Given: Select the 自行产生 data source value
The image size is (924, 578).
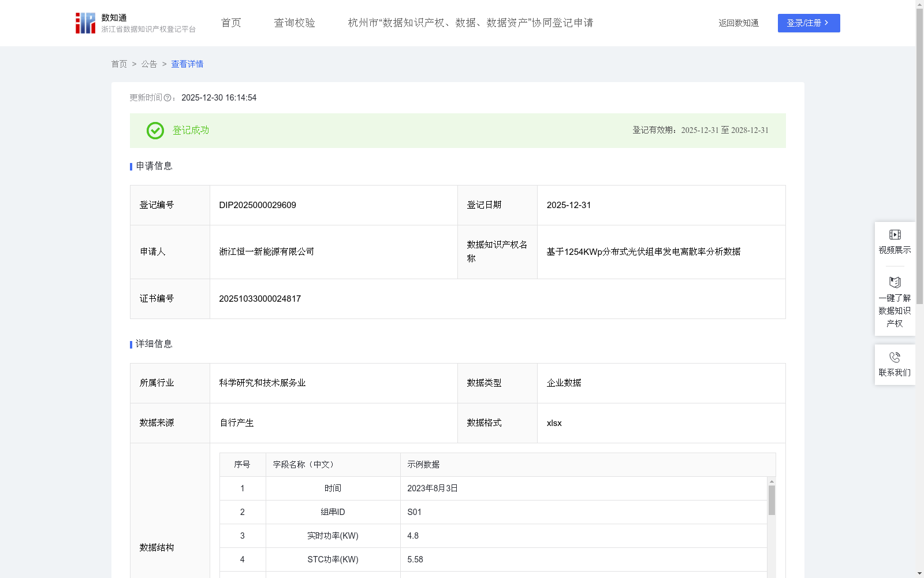Looking at the screenshot, I should 237,423.
